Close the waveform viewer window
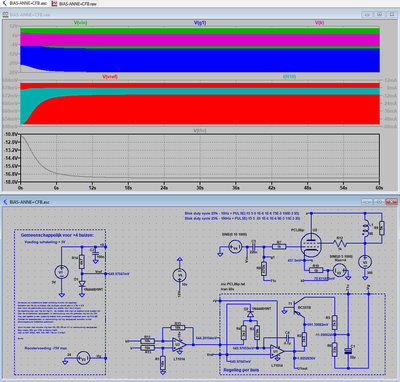This screenshot has width=400, height=382. pyautogui.click(x=392, y=15)
